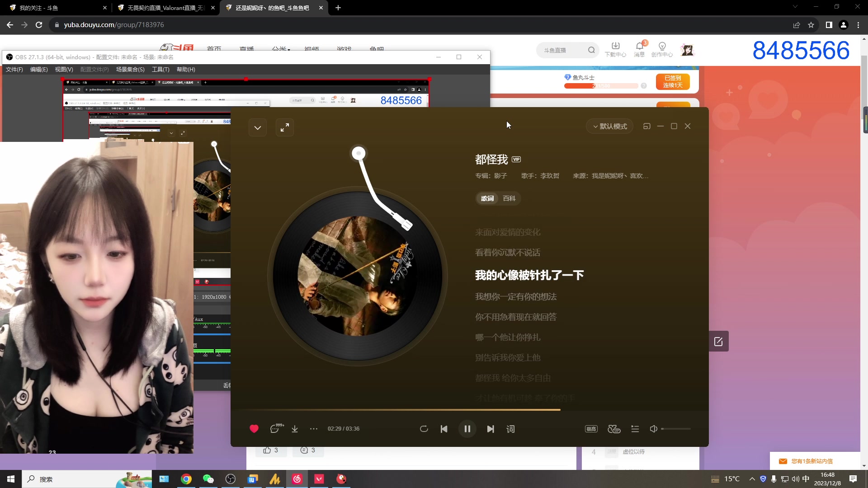Open source playlist link 我是妮妮呀
This screenshot has height=488, width=868.
point(620,176)
